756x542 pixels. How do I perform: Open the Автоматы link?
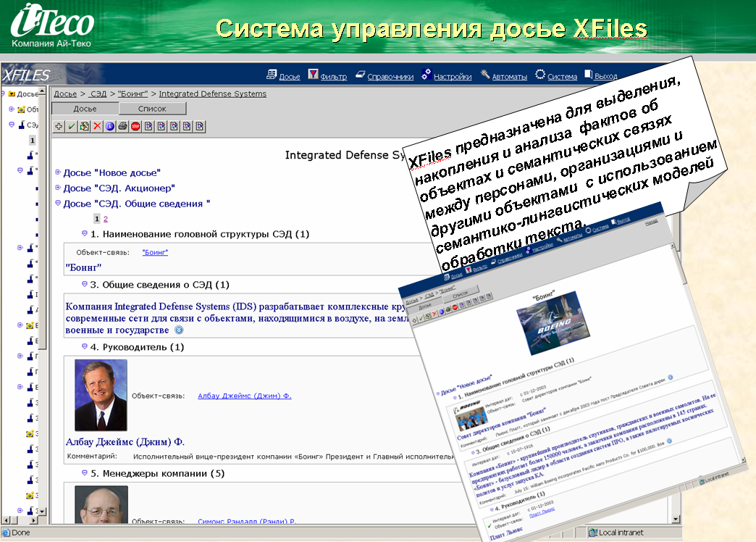pyautogui.click(x=510, y=76)
